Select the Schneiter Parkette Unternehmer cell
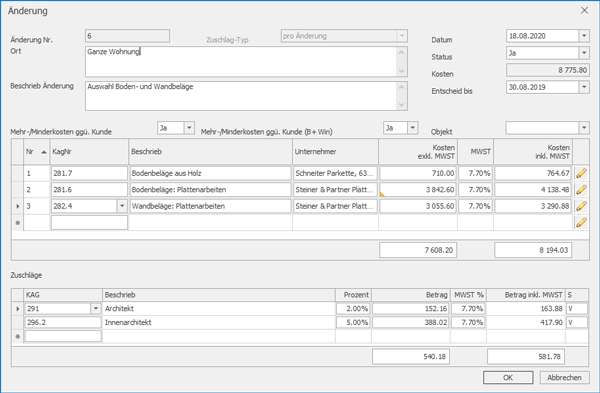Image resolution: width=600 pixels, height=393 pixels. (x=335, y=173)
